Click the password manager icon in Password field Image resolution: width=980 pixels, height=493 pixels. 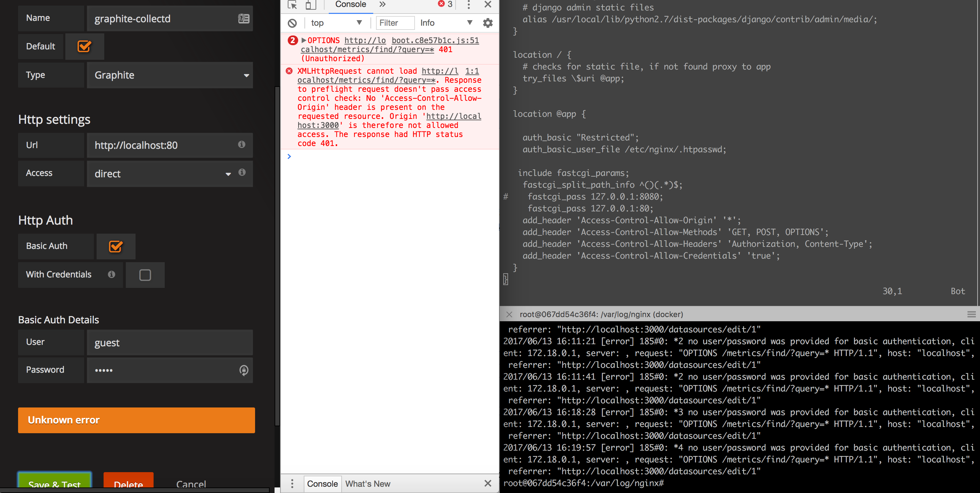pos(244,370)
